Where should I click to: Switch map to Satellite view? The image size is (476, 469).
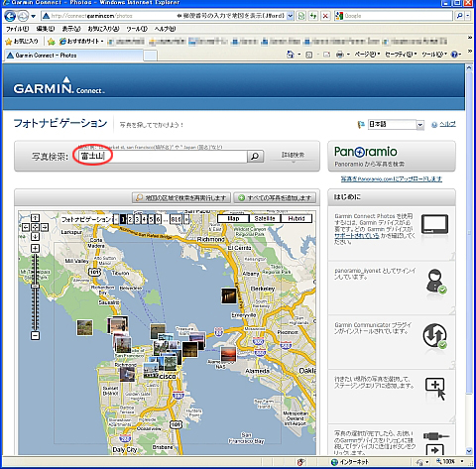click(265, 218)
